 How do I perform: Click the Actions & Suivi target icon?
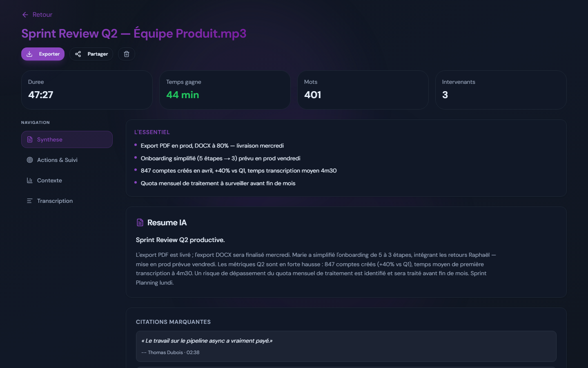(30, 160)
